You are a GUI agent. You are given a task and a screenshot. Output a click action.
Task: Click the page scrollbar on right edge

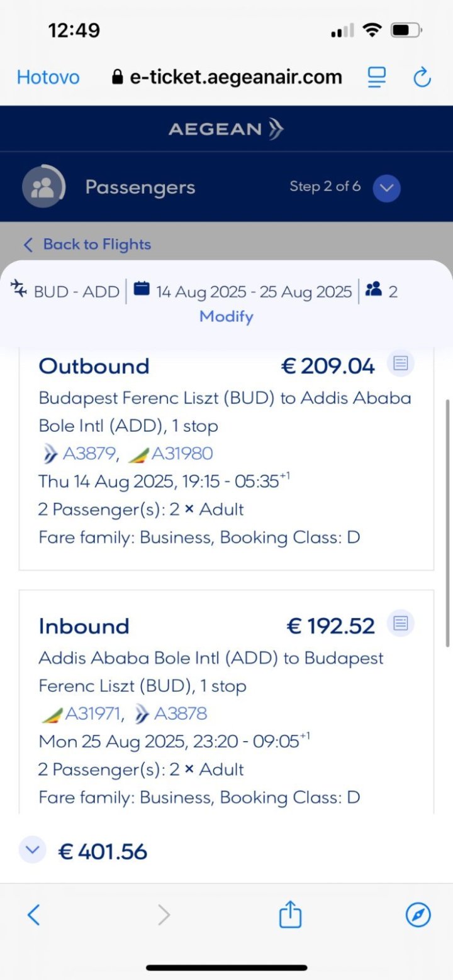tap(447, 522)
